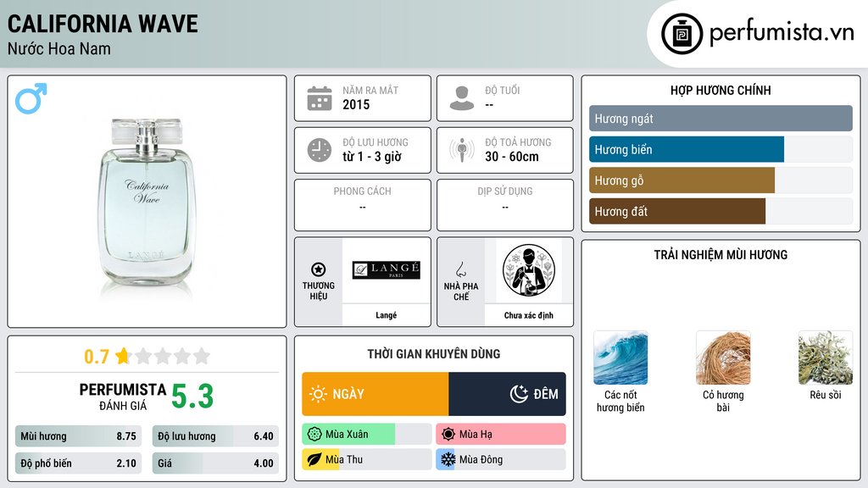
Task: Click the Mùa Đông season bar
Action: [x=501, y=459]
